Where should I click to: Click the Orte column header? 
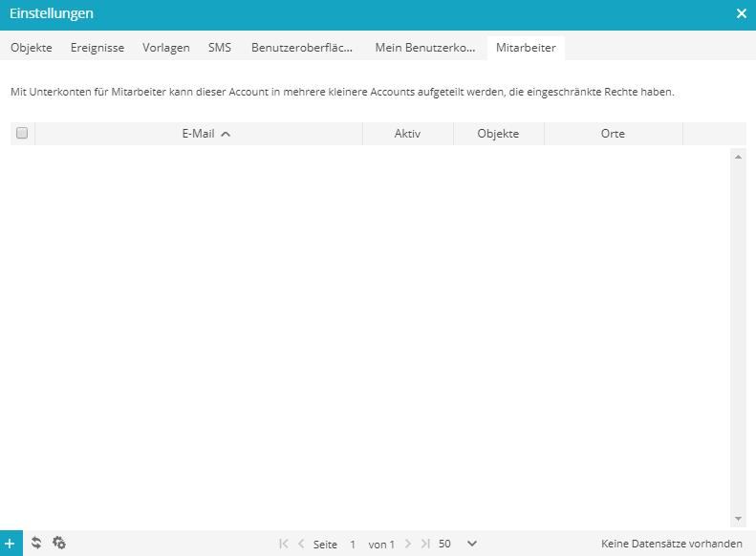coord(613,134)
